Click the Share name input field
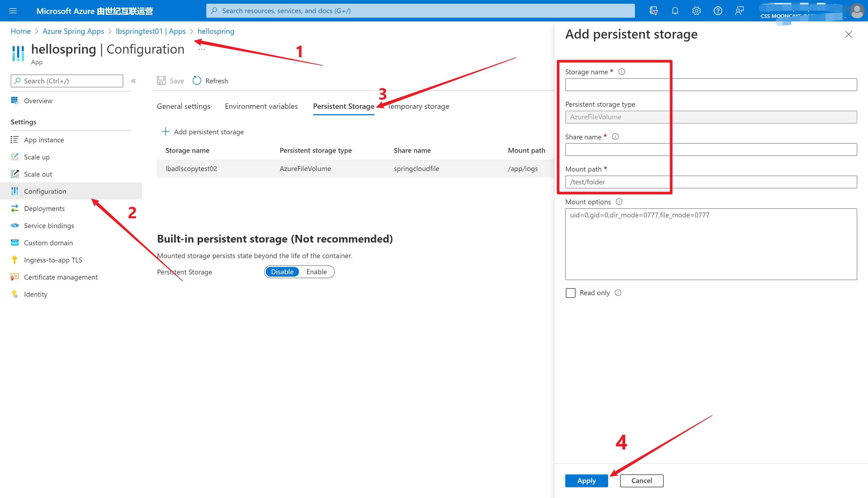 (x=711, y=150)
